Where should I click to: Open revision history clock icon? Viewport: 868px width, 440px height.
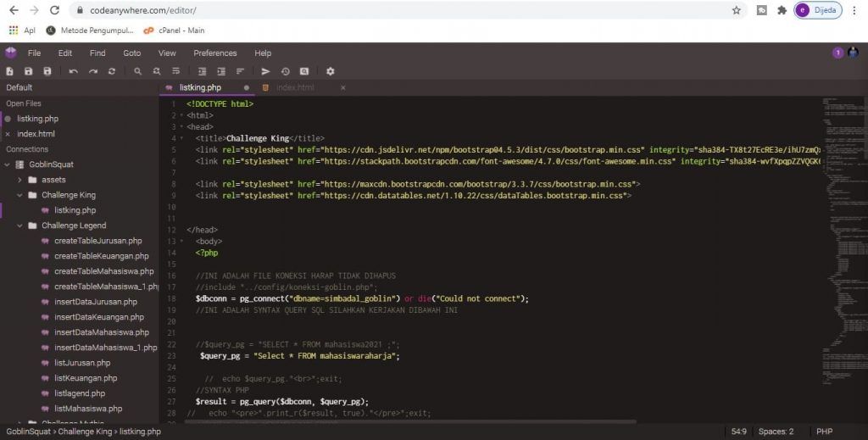click(x=285, y=72)
